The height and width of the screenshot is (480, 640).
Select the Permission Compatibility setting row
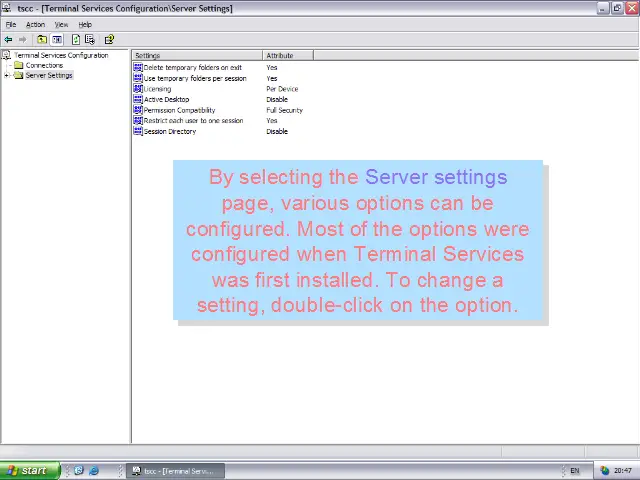click(x=179, y=110)
